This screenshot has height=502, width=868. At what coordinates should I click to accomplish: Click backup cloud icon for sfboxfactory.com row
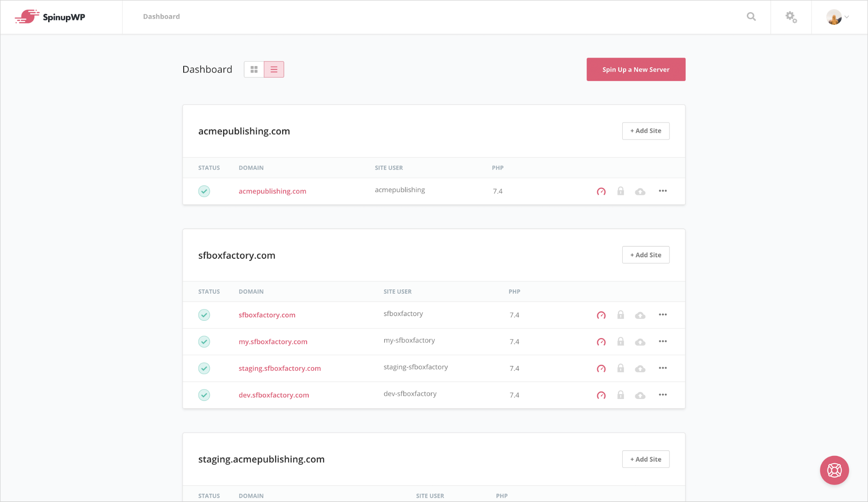[x=640, y=315]
